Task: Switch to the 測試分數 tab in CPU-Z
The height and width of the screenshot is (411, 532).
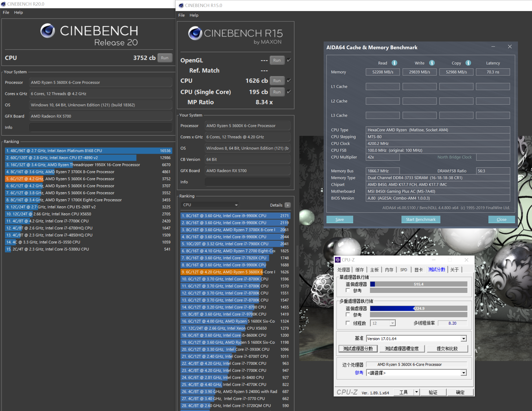Action: pyautogui.click(x=437, y=269)
